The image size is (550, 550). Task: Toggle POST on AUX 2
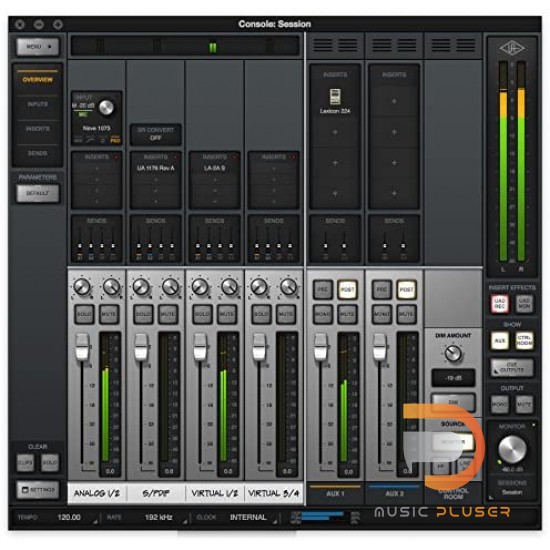click(x=406, y=290)
